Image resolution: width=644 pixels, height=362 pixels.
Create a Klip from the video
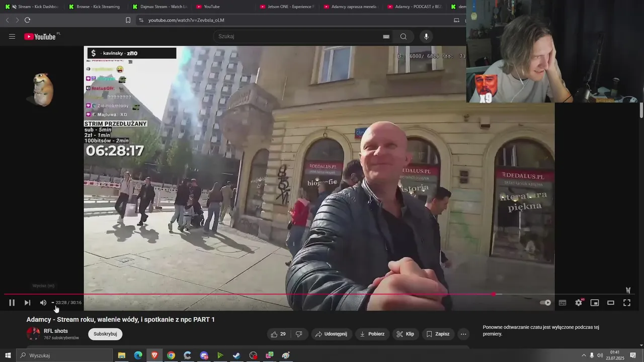point(405,334)
